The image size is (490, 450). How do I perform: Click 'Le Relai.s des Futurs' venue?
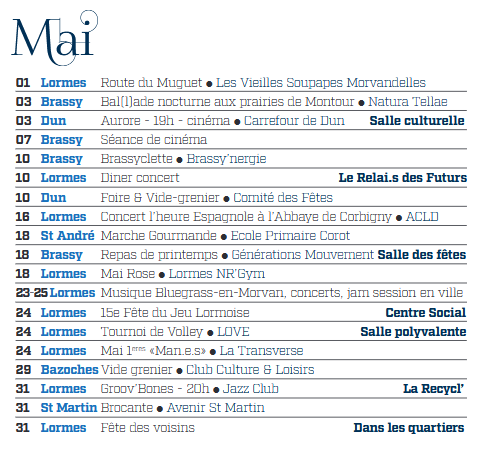pos(403,178)
